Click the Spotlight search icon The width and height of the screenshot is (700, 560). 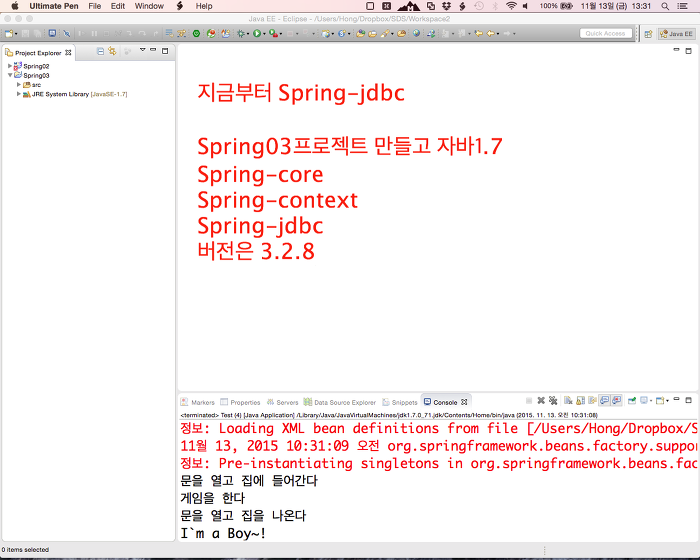tap(665, 6)
